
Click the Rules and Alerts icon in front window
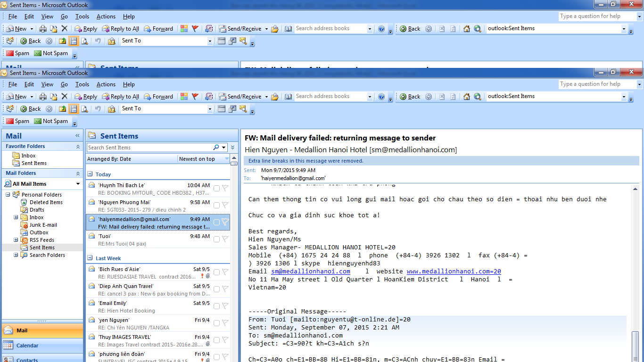111,108
